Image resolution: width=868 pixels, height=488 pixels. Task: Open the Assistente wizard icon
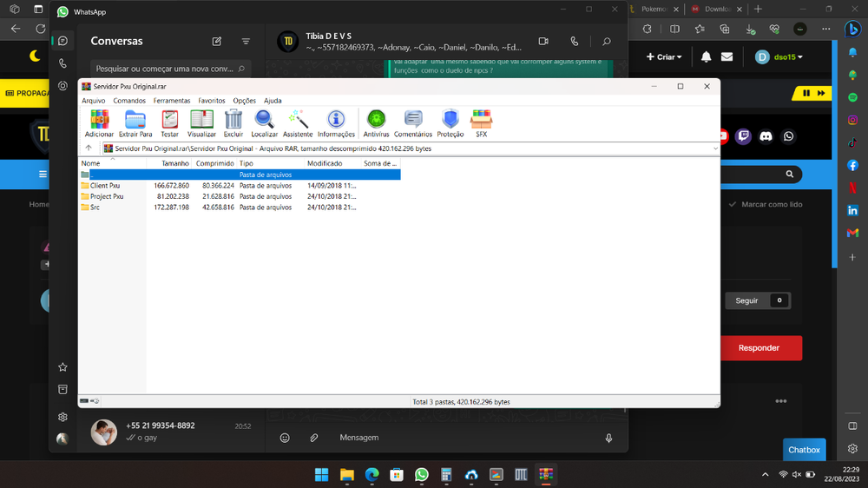tap(298, 122)
